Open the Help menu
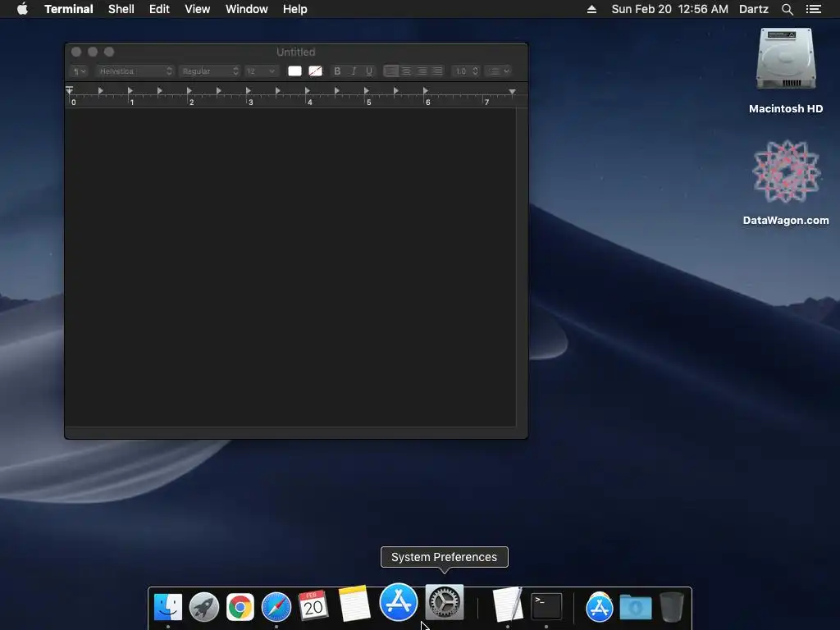Viewport: 840px width, 630px height. tap(294, 9)
